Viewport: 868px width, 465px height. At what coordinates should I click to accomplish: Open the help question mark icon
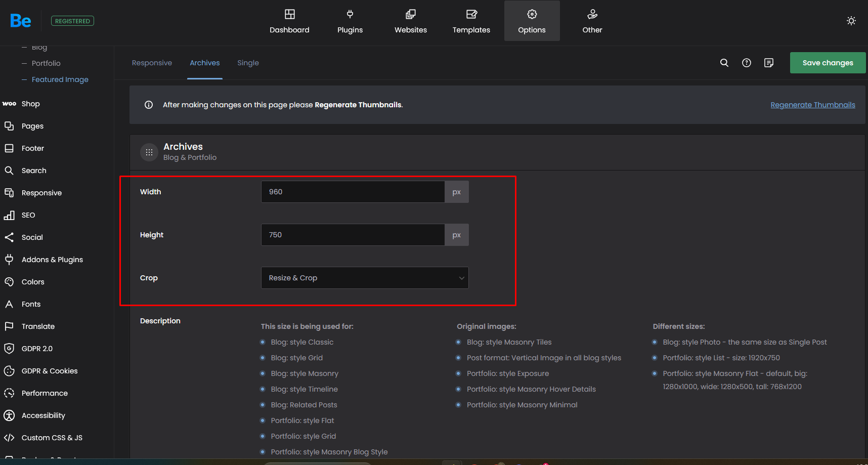[746, 63]
